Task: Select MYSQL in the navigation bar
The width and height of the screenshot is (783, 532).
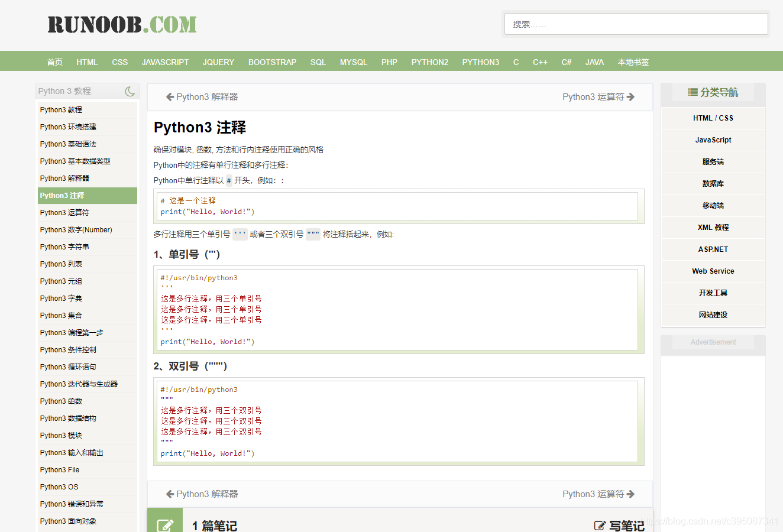Action: tap(354, 62)
